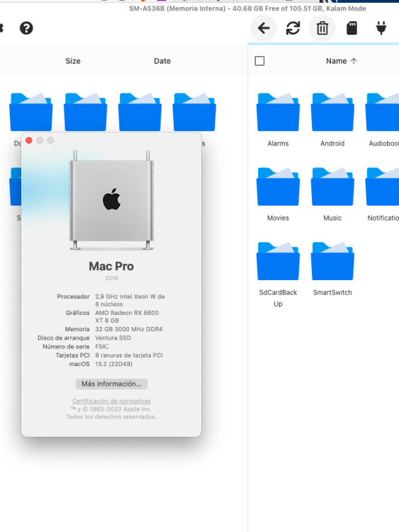Image resolution: width=399 pixels, height=532 pixels.
Task: Click the back arrow toolbar icon
Action: point(264,28)
